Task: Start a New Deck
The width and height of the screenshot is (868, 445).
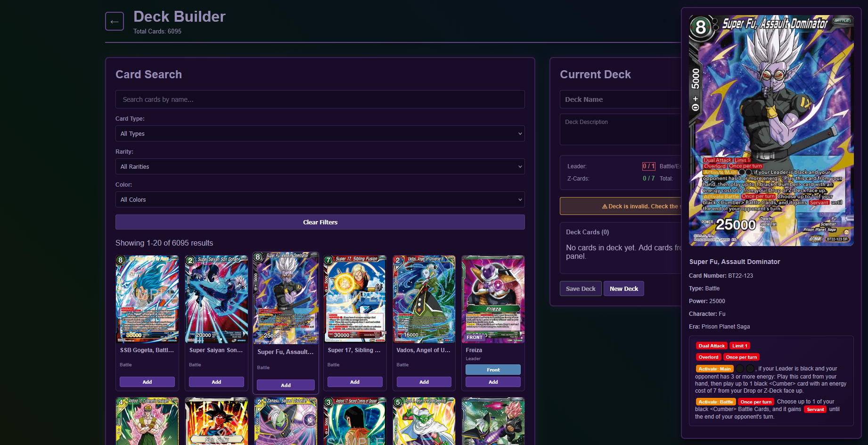Action: coord(623,288)
